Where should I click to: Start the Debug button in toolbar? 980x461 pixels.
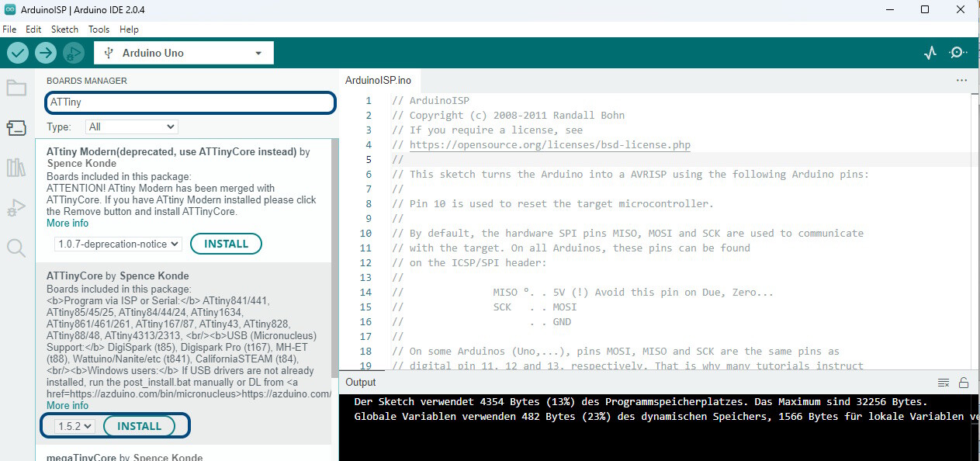[74, 53]
